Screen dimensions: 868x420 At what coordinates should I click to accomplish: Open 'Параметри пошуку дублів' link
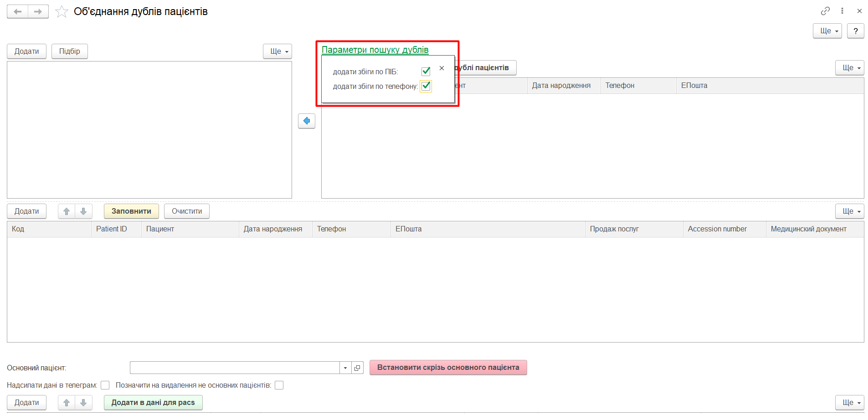coord(375,50)
